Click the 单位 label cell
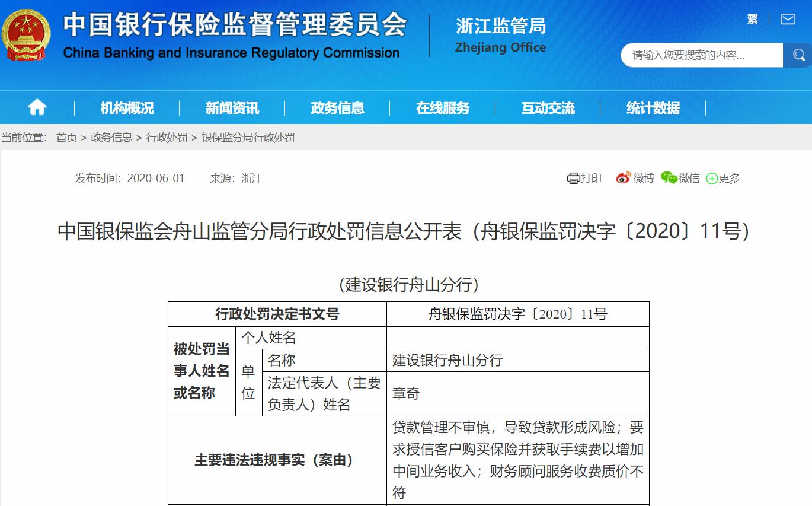812x506 pixels. (x=248, y=382)
